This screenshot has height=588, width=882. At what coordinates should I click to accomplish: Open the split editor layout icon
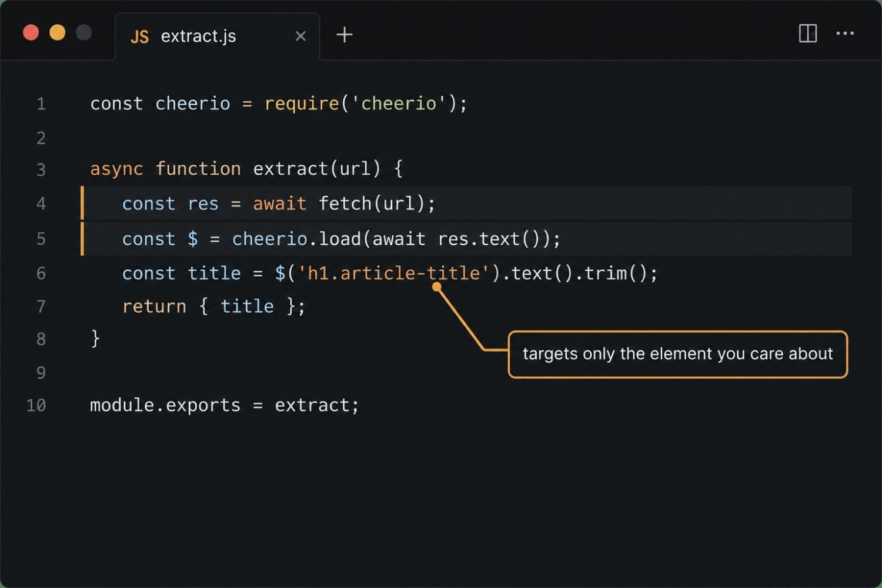tap(808, 34)
